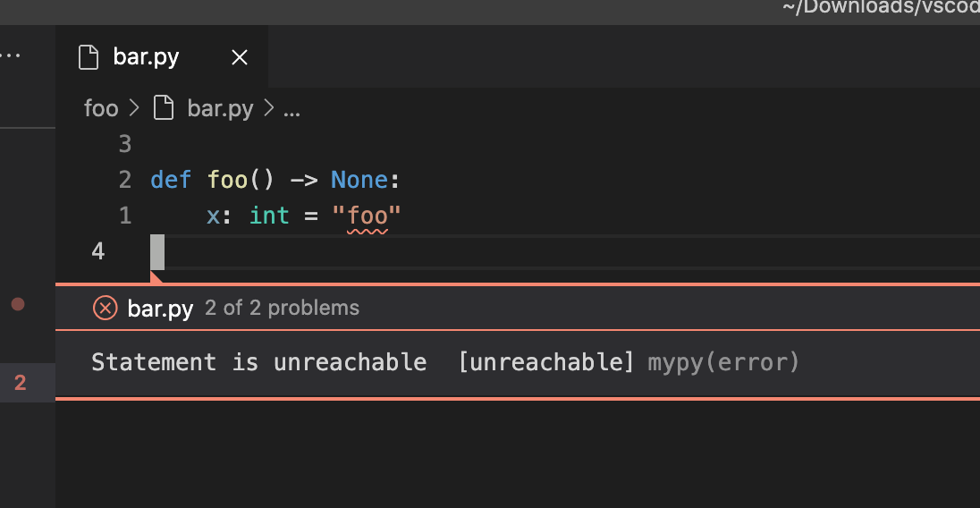Click the chevron after bar.py breadcrumb
Screen dimensions: 980x508
[x=269, y=108]
